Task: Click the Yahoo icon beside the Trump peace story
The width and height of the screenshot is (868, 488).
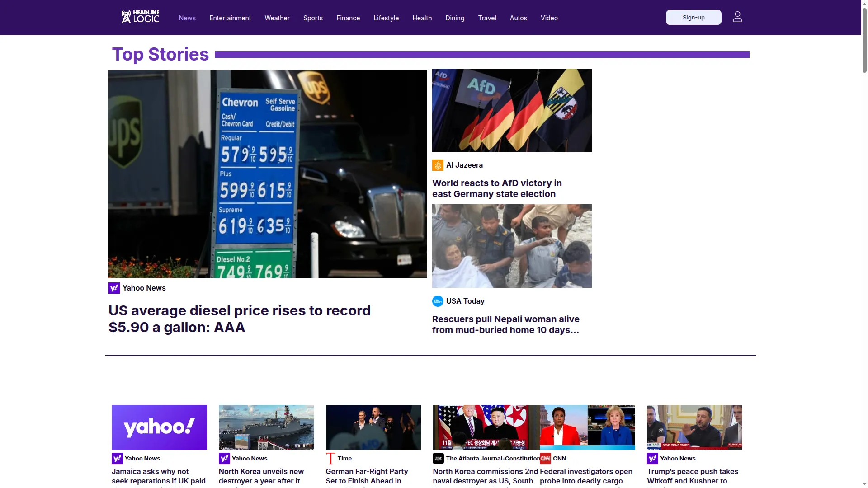Action: (652, 458)
